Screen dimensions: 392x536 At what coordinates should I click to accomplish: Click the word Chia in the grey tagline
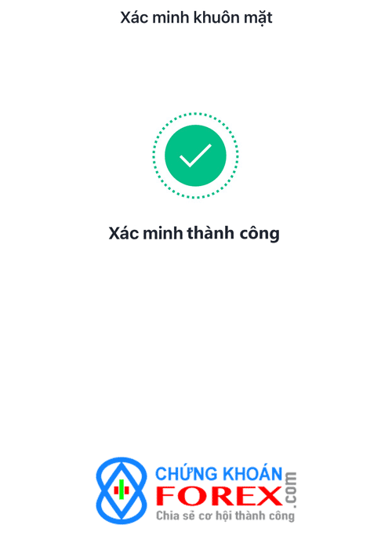click(x=167, y=515)
